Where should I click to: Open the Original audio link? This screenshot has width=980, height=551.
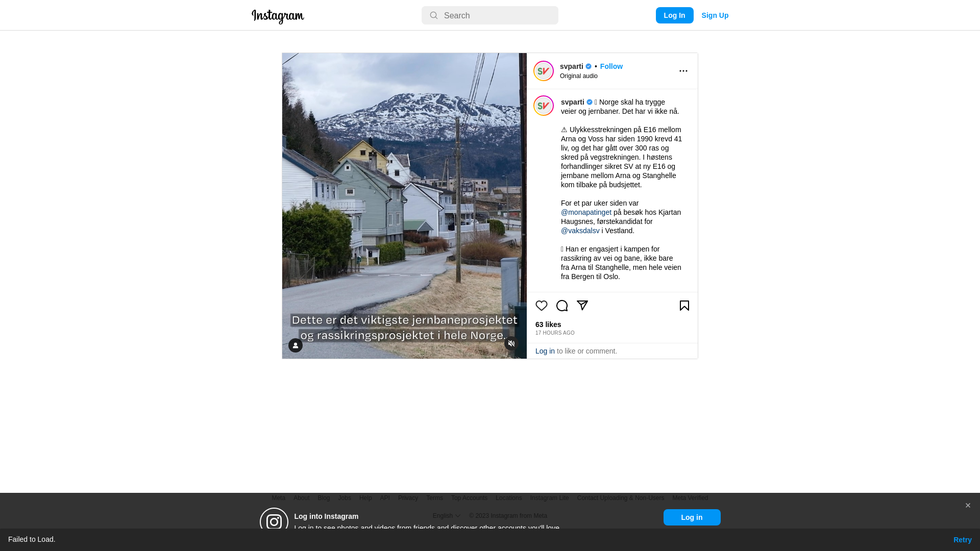(579, 76)
